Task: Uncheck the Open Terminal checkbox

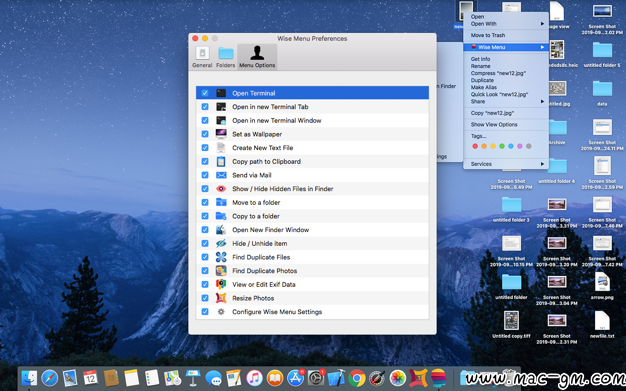Action: [x=205, y=93]
